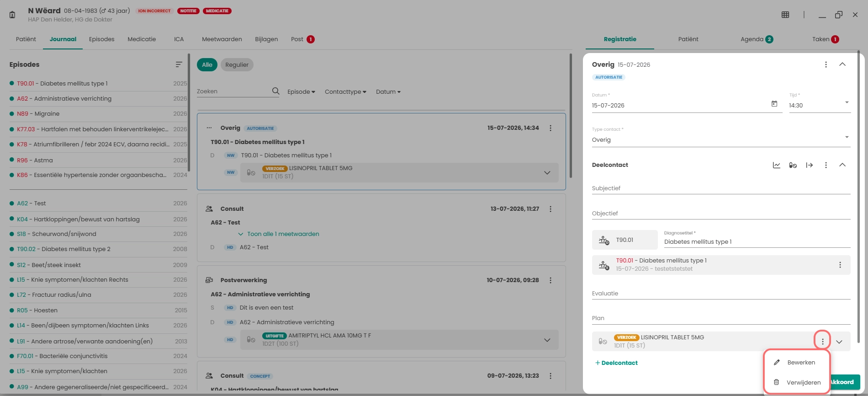Click the referral arrow icon in Deelcontact

coord(810,165)
